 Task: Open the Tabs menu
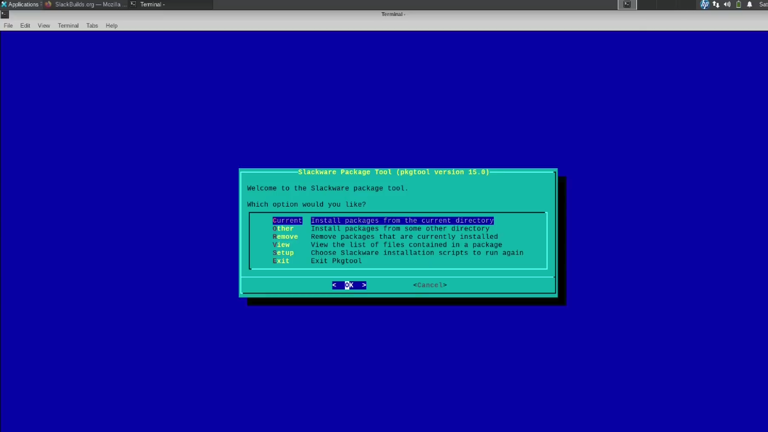(x=92, y=25)
